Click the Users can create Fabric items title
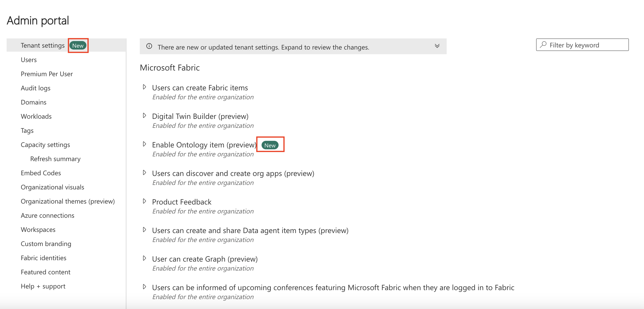This screenshot has height=309, width=644. [x=200, y=88]
